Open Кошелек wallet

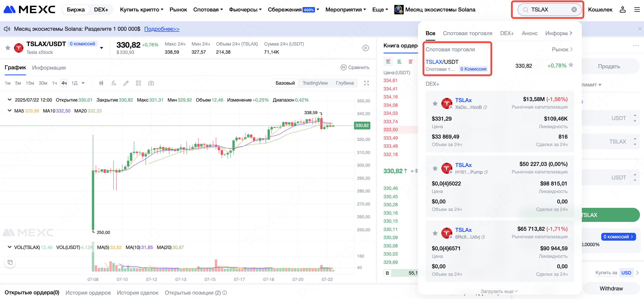point(600,10)
